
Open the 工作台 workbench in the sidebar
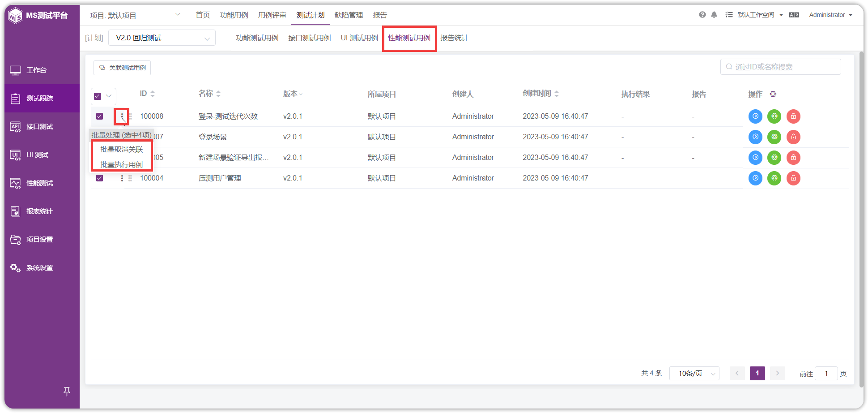point(42,70)
